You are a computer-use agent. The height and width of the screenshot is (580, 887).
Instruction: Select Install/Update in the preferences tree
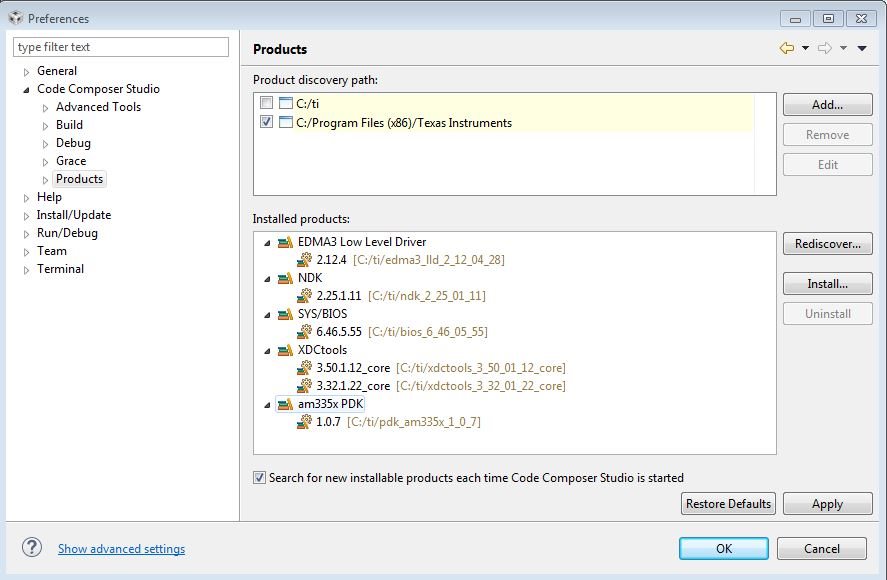pyautogui.click(x=74, y=215)
